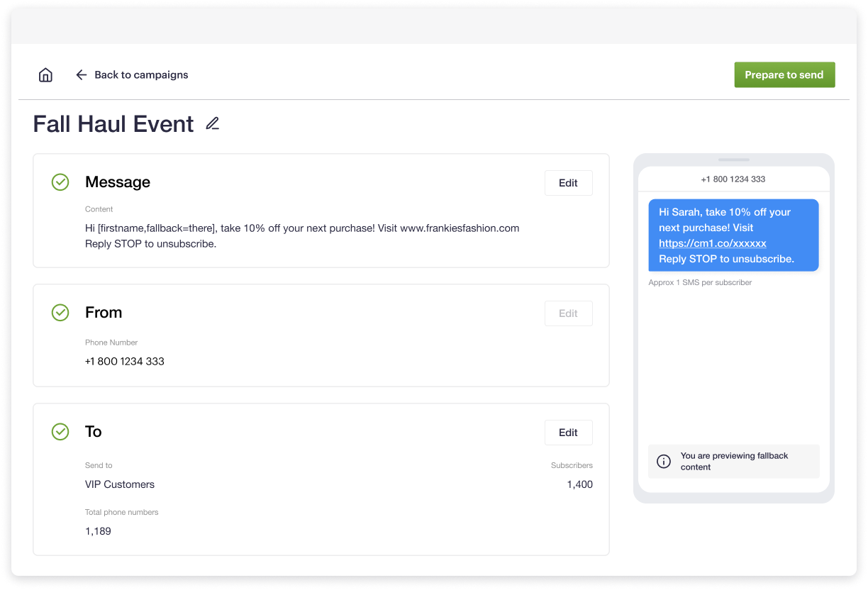The width and height of the screenshot is (868, 590).
Task: Edit the To recipients list
Action: tap(568, 432)
